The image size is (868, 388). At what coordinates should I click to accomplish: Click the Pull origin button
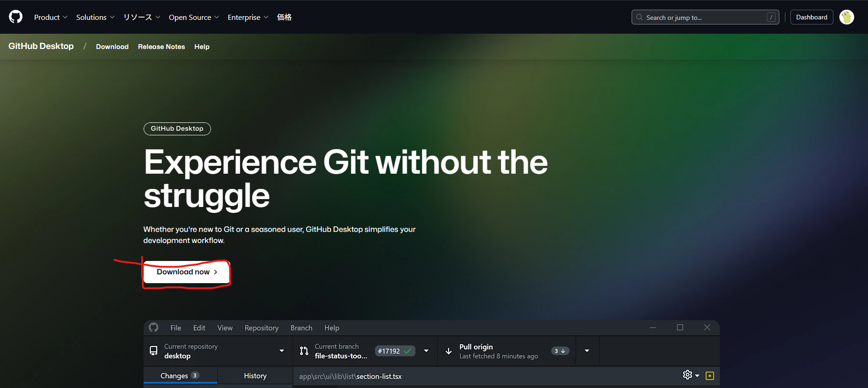507,351
